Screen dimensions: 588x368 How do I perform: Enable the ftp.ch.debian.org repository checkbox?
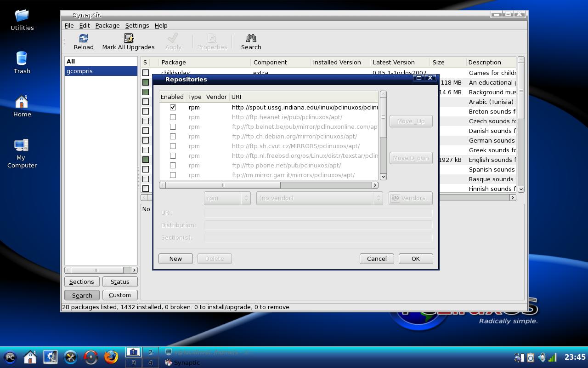coord(173,136)
